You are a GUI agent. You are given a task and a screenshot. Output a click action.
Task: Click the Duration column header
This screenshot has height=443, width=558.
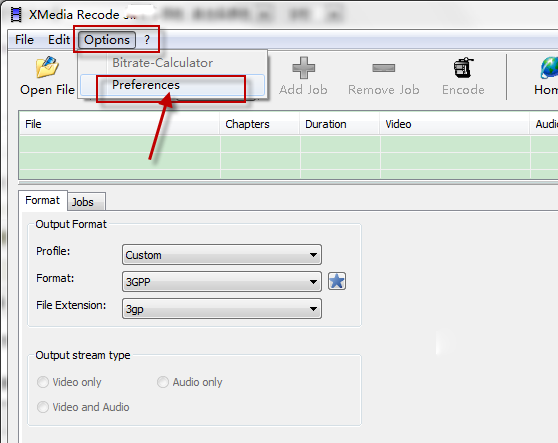click(326, 124)
